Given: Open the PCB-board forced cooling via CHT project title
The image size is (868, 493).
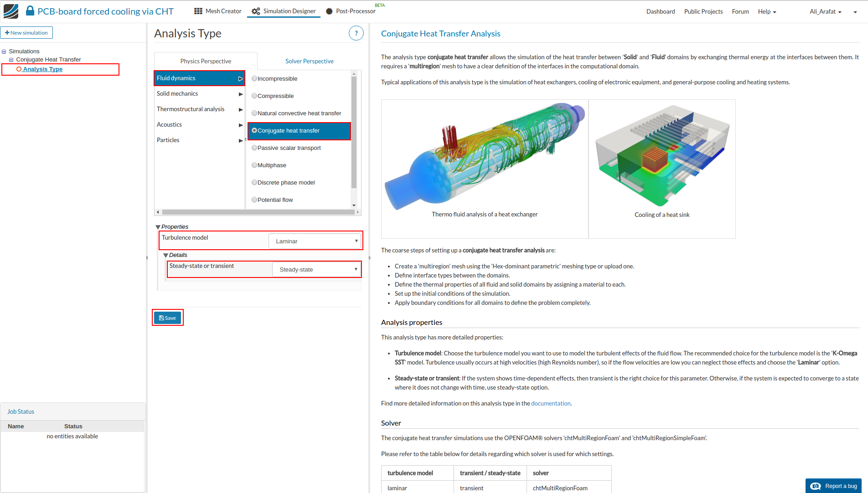Looking at the screenshot, I should 105,11.
